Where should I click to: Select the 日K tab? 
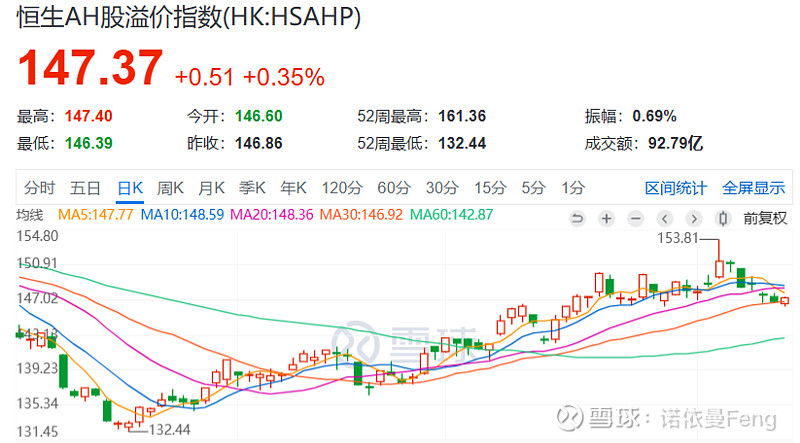click(130, 188)
